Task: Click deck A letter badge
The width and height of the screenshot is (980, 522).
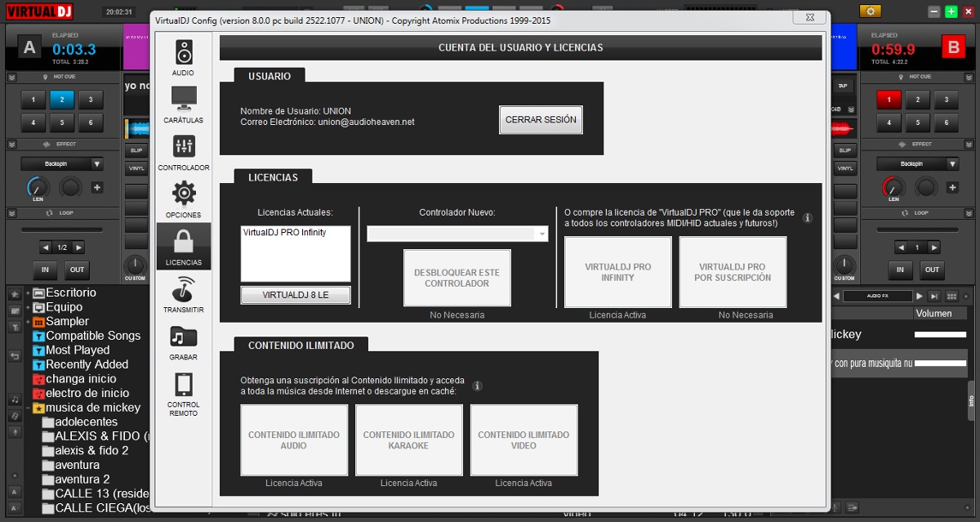Action: click(x=30, y=48)
